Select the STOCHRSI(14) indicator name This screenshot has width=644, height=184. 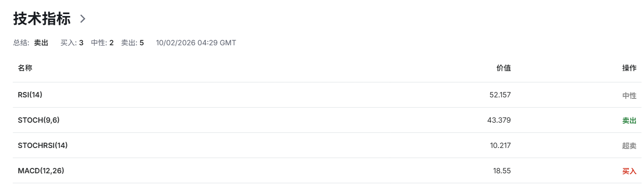[x=43, y=145]
